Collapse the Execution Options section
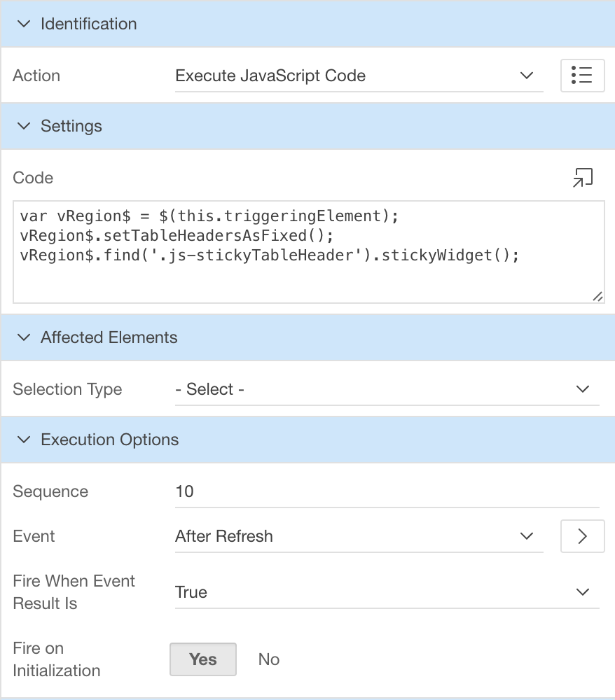 (x=25, y=440)
